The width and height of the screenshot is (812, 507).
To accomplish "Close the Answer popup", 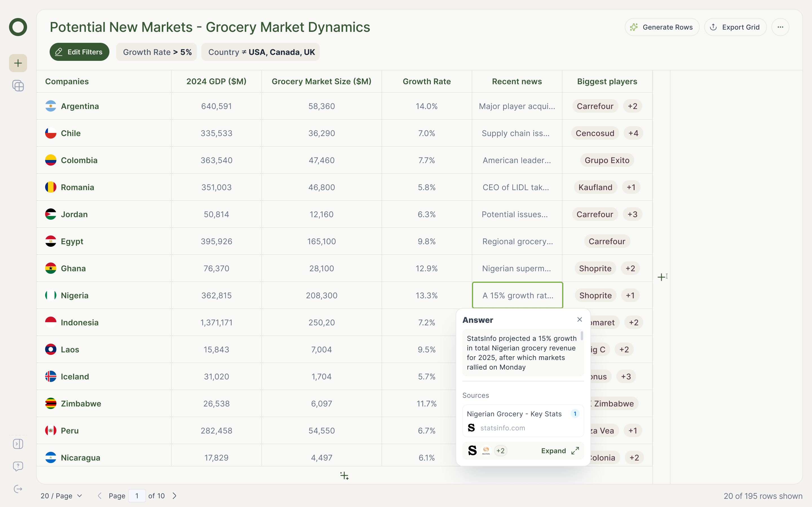I will (x=579, y=320).
